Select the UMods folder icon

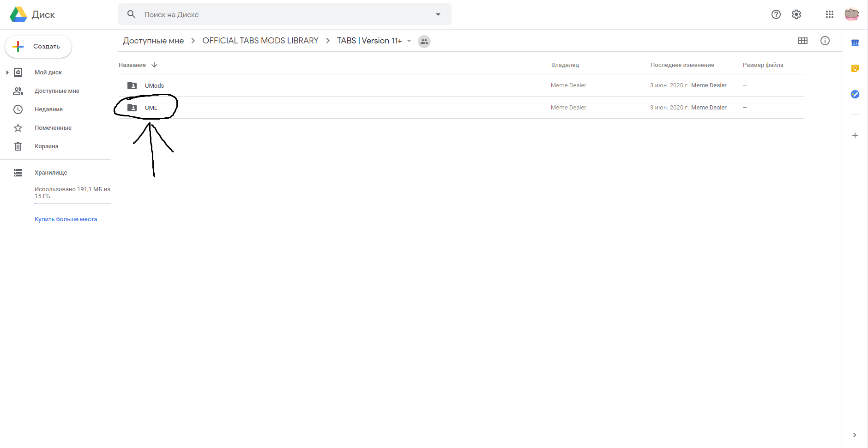point(132,85)
